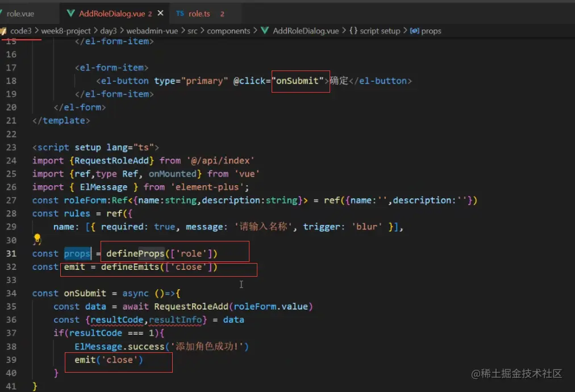Click resultInfo with the error underline
This screenshot has height=392, width=575.
click(x=176, y=320)
